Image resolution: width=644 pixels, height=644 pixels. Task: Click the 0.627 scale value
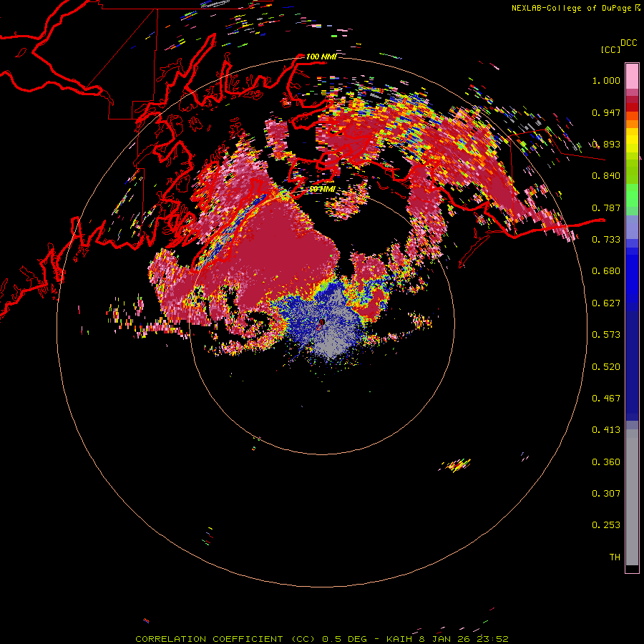click(x=606, y=303)
